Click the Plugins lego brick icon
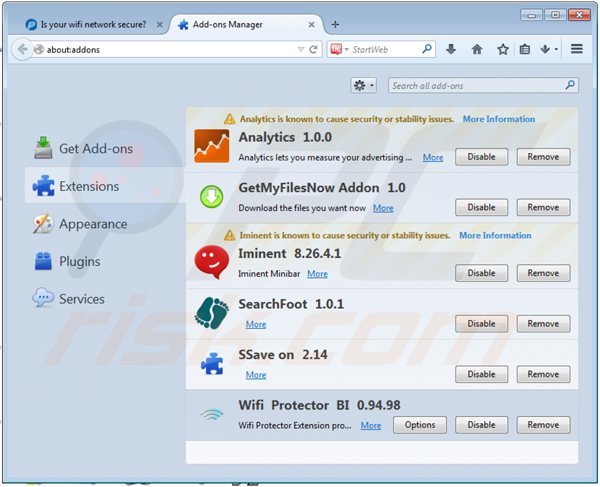This screenshot has width=600, height=487. (x=43, y=261)
